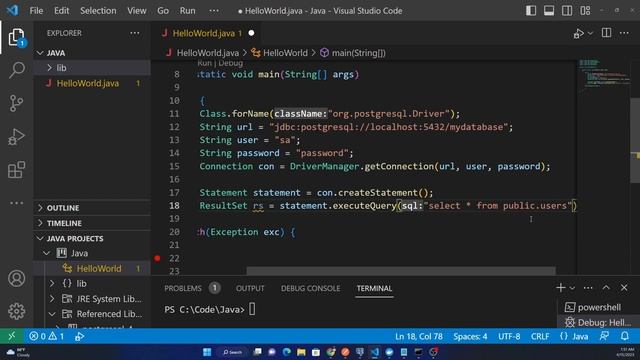640x360 pixels.
Task: Select the HelloWorld.java editor tab
Action: pyautogui.click(x=207, y=33)
